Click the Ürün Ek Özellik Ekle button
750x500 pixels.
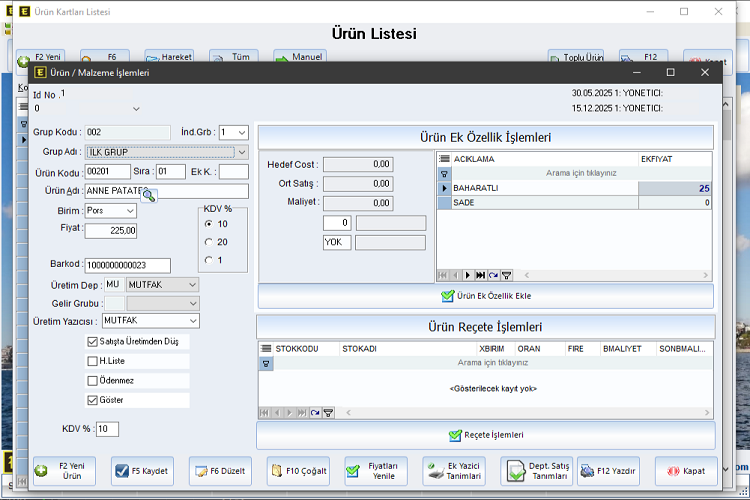486,296
